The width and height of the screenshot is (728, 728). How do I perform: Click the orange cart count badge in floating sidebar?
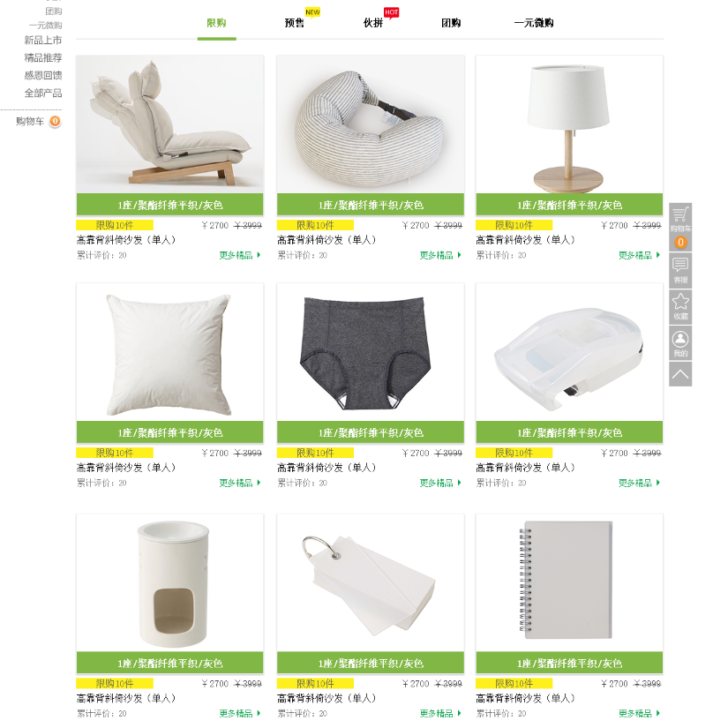680,243
